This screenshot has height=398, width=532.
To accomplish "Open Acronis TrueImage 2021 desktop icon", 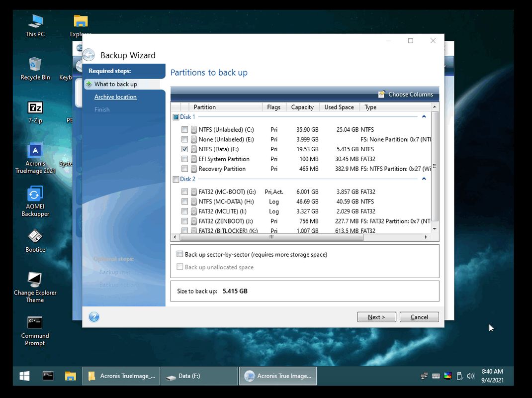I will coord(35,159).
